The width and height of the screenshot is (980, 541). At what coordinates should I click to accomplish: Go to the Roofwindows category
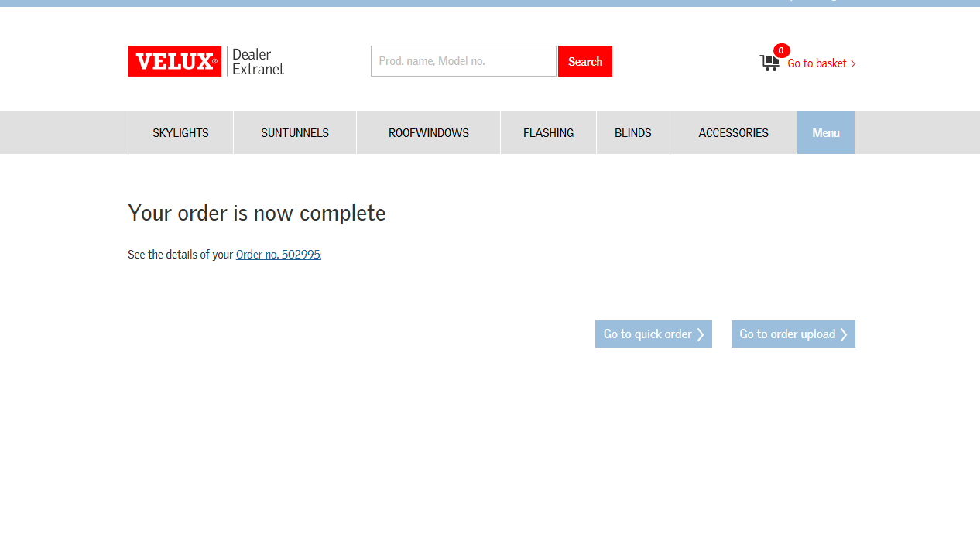(x=428, y=133)
